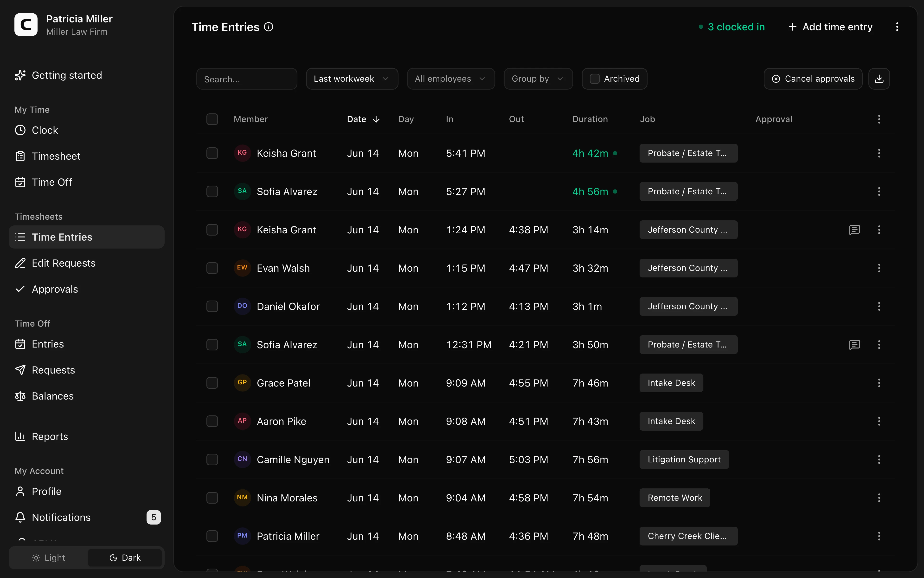Click the 4h 42m running duration
Screen dimensions: 924x578
click(590, 153)
